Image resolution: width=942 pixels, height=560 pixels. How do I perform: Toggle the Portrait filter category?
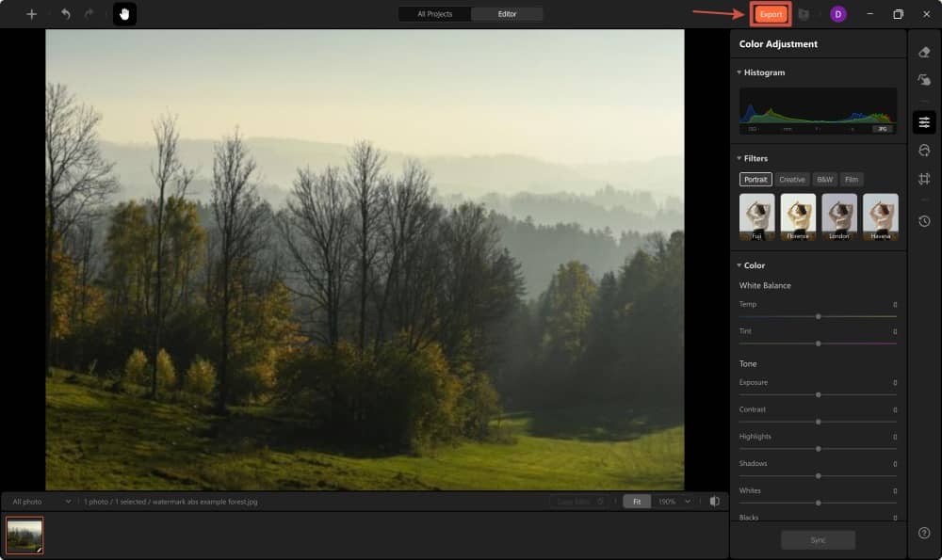[755, 179]
